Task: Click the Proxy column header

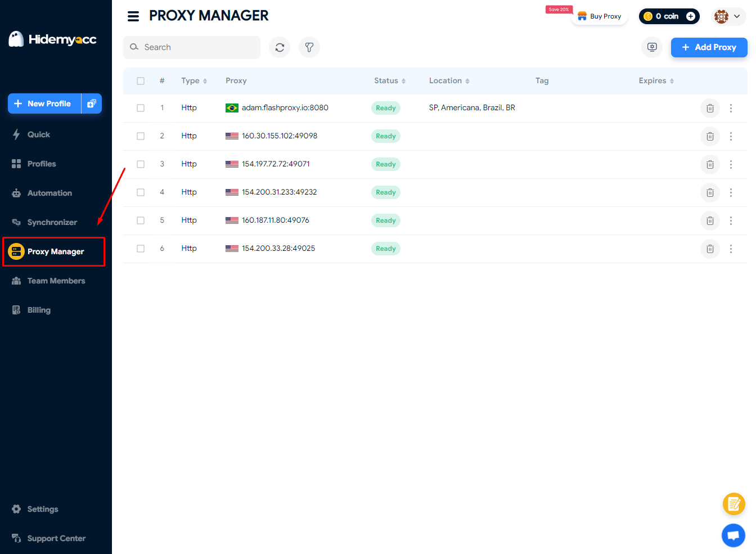Action: (236, 81)
